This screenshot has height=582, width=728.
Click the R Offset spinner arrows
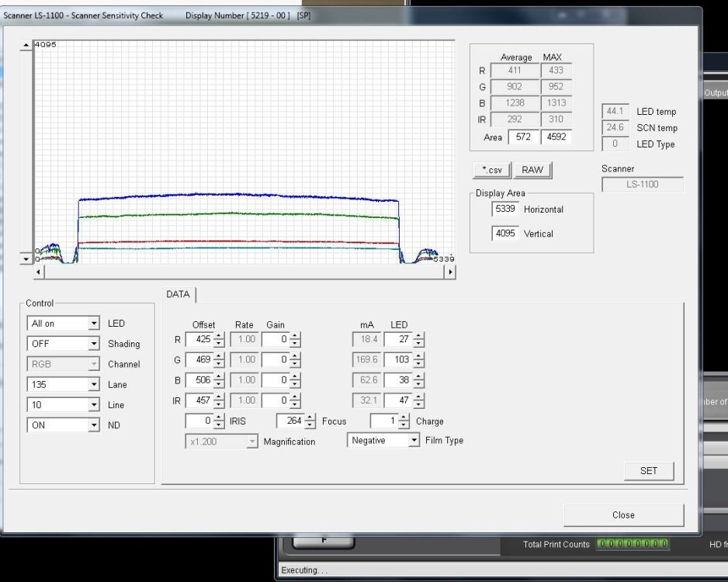click(219, 339)
